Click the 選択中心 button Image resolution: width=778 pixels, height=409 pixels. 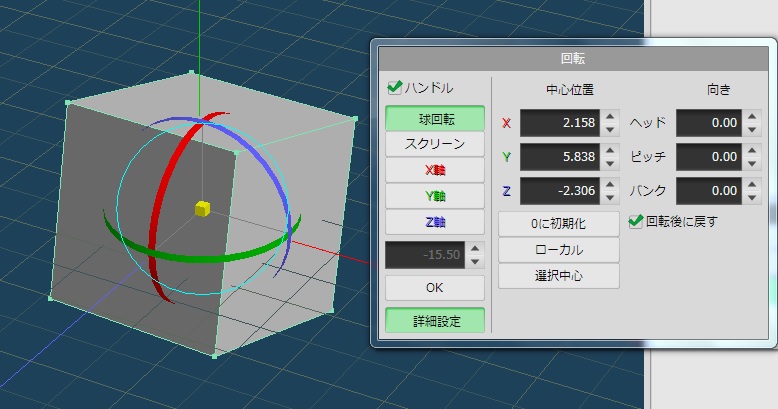tap(559, 275)
